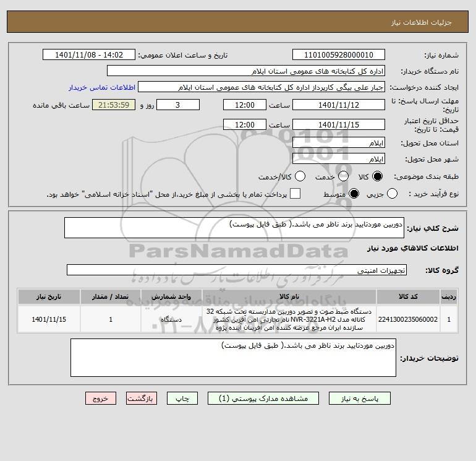Click the نام دستگاه خریدار field
476x461 pixels.
point(246,71)
